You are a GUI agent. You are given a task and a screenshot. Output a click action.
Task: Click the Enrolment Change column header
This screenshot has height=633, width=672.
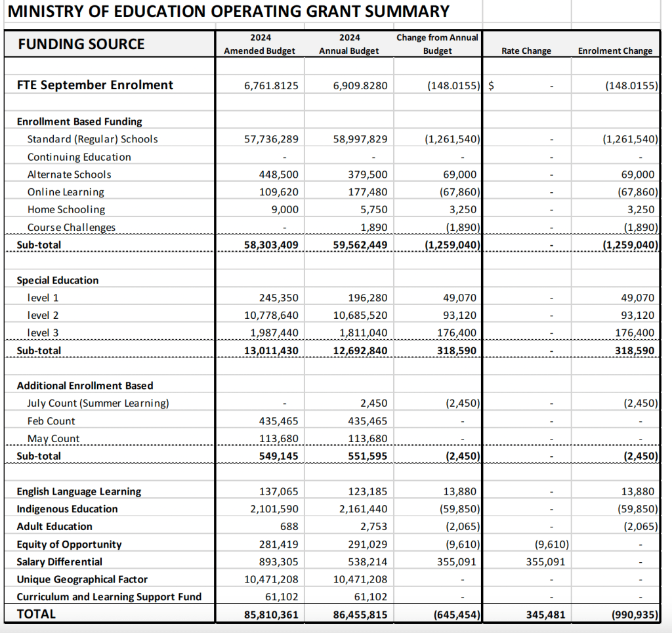point(615,51)
